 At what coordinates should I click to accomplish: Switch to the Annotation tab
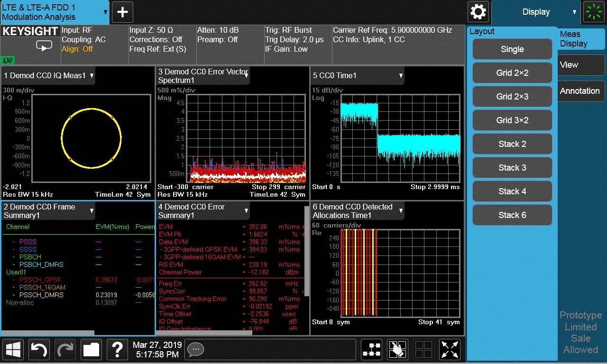tap(579, 91)
